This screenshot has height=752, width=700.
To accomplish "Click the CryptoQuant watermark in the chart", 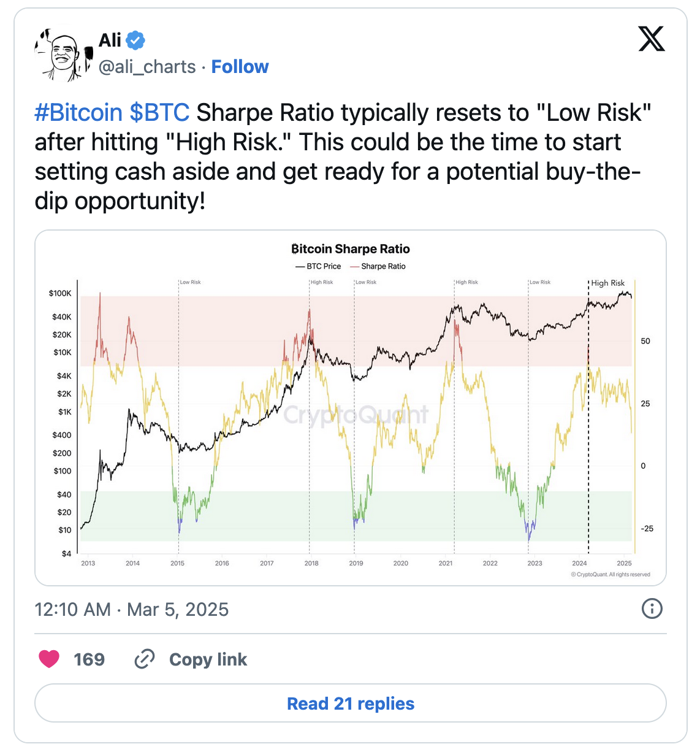I will point(356,415).
